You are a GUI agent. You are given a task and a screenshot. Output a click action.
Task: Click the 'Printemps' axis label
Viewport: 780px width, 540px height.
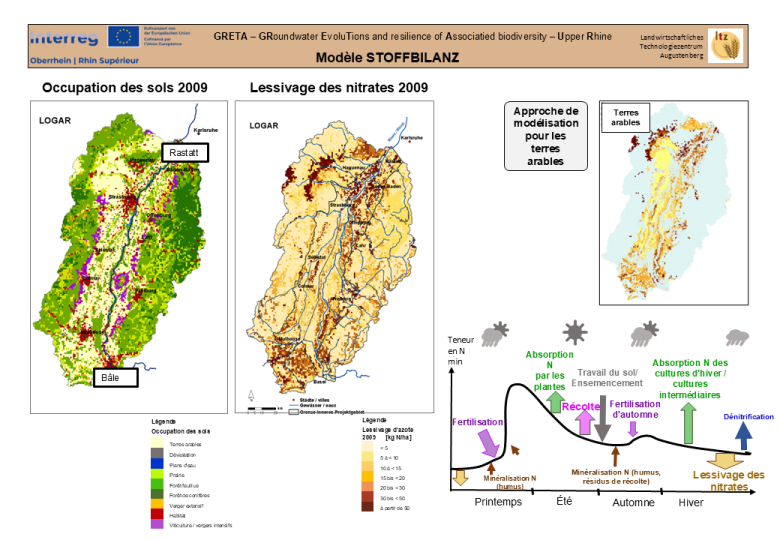(x=498, y=502)
